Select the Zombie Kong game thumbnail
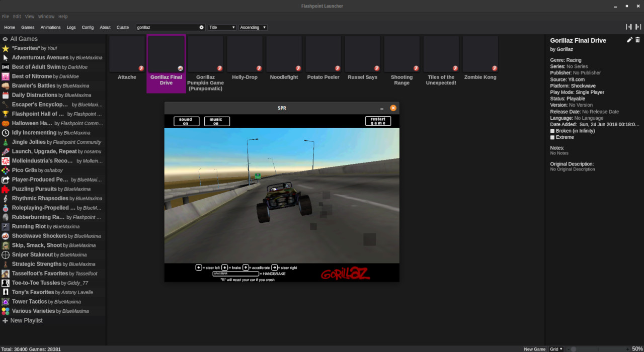 (480, 54)
